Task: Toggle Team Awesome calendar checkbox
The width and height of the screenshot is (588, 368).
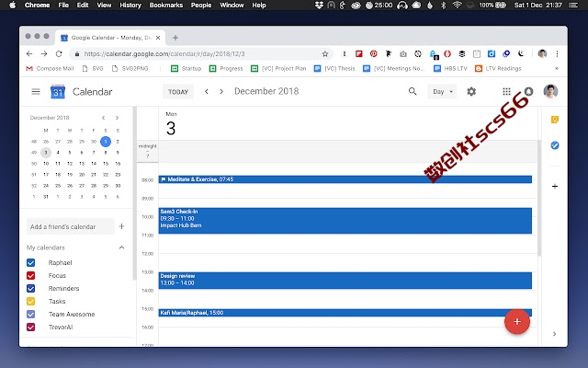Action: tap(30, 314)
